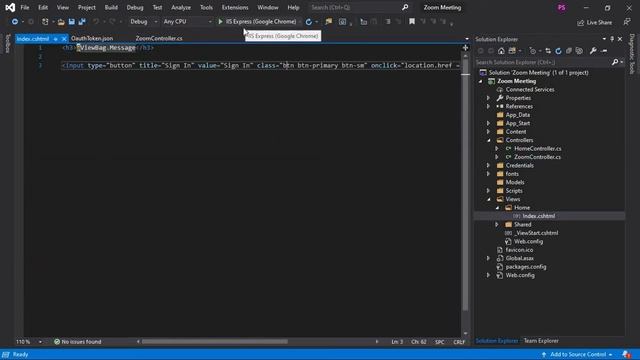The height and width of the screenshot is (360, 640).
Task: Click the Find in Files toolbar icon
Action: coord(329,22)
